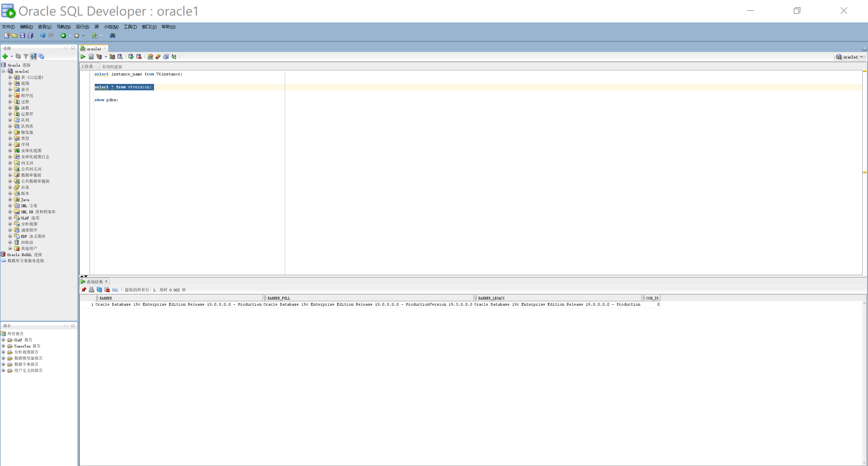Sort by the CON_ID column header

[651, 298]
